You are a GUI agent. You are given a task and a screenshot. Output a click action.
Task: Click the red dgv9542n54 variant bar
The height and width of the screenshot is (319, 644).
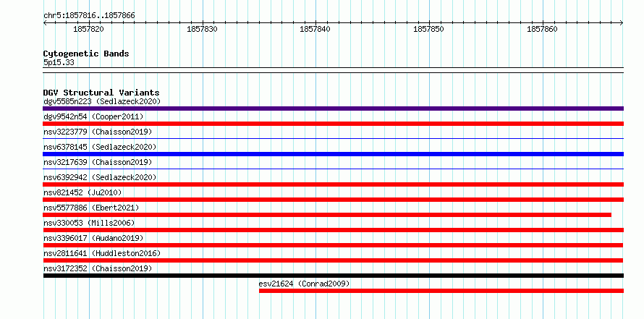click(333, 124)
